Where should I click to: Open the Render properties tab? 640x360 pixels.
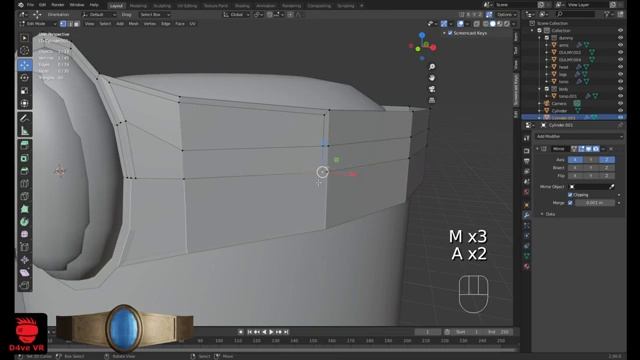click(x=527, y=151)
